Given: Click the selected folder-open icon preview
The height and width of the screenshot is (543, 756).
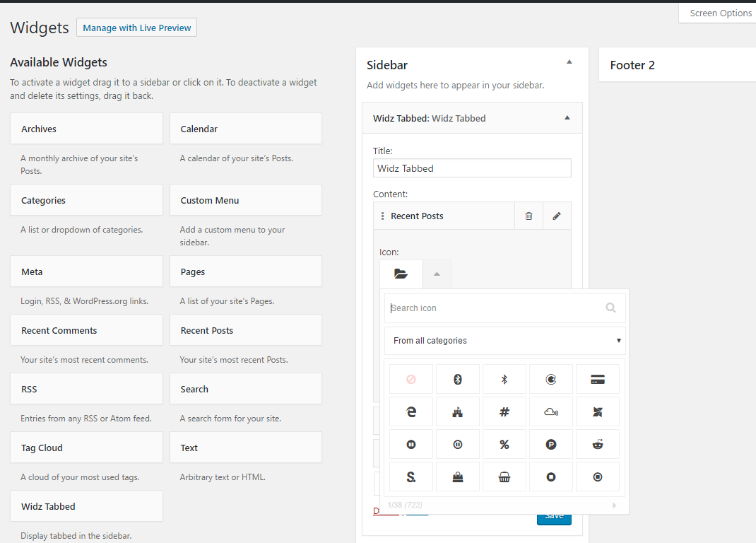Looking at the screenshot, I should (401, 274).
